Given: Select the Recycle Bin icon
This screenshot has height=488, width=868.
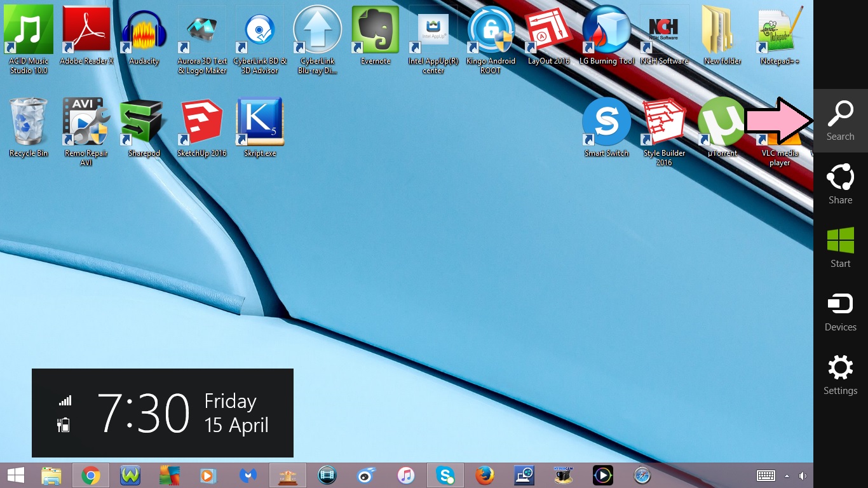Looking at the screenshot, I should 29,128.
